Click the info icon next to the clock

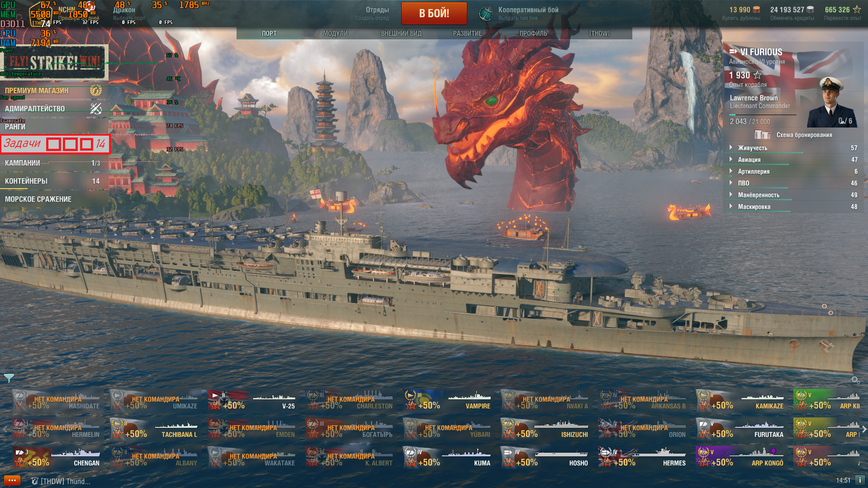860,480
